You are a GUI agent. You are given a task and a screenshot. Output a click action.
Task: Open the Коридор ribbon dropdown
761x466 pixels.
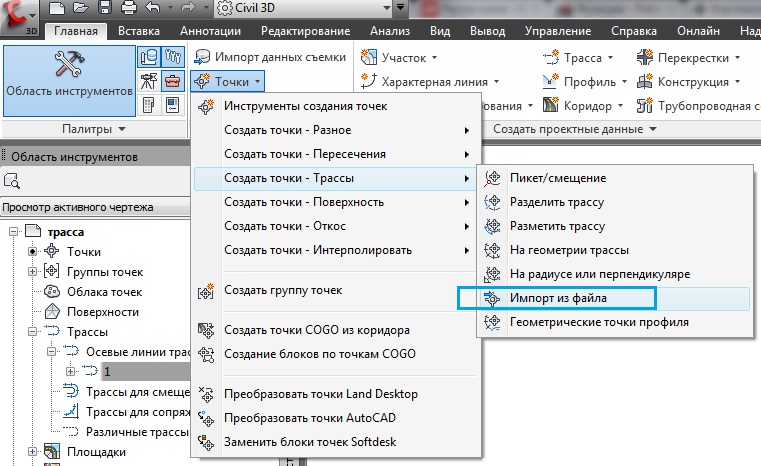[x=583, y=105]
